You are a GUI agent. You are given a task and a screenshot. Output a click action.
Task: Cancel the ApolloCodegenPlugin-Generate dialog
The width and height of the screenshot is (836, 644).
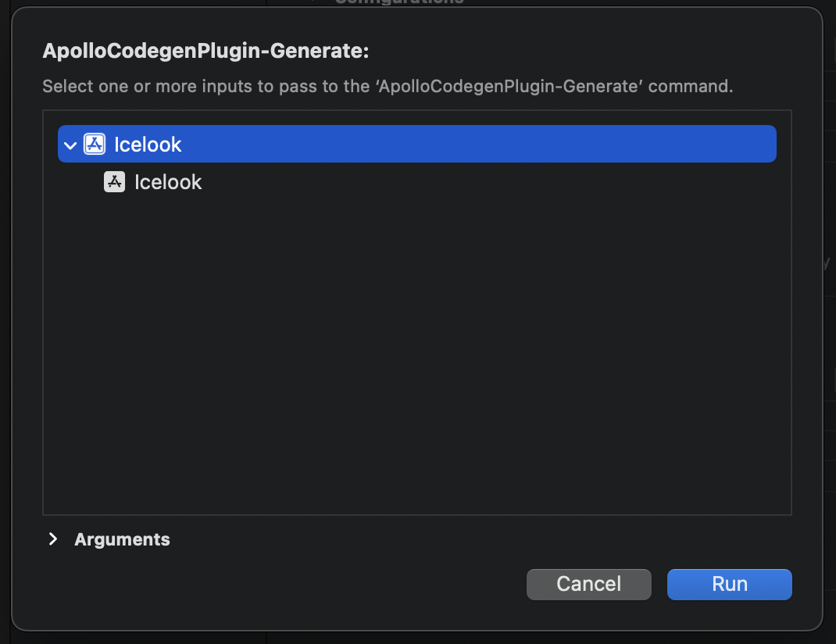tap(588, 584)
